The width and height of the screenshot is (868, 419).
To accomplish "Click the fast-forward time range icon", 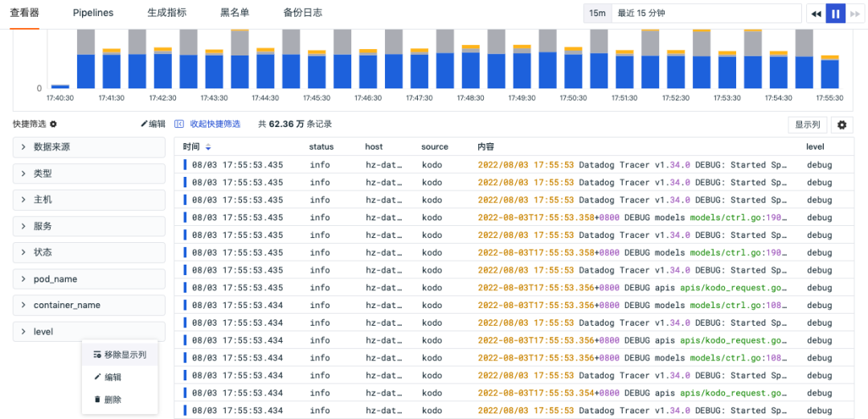I will coord(854,14).
